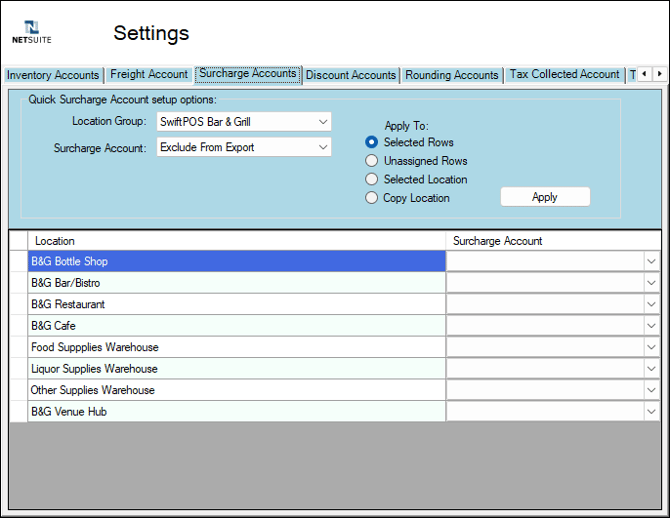Viewport: 670px width, 518px height.
Task: Select the Food Suppplies Warehouse row
Action: click(x=237, y=347)
